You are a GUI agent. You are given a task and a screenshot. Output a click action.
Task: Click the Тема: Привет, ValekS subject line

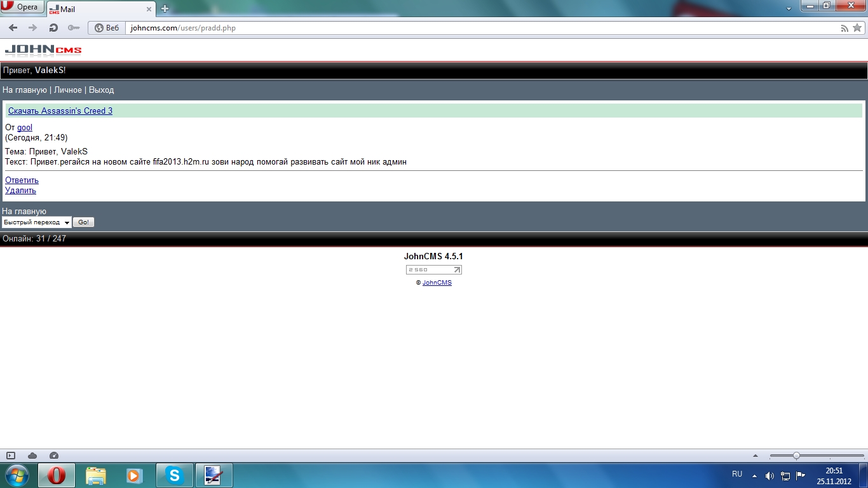coord(46,152)
